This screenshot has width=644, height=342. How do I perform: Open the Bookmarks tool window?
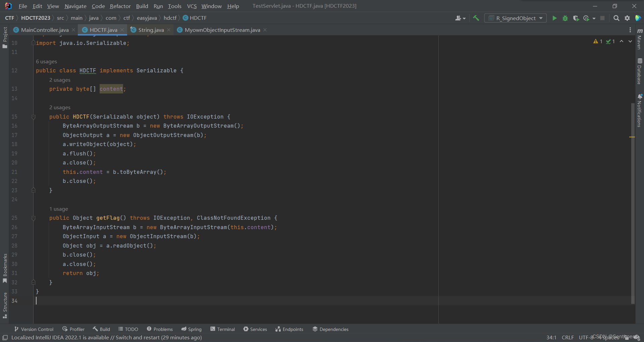[x=5, y=268]
